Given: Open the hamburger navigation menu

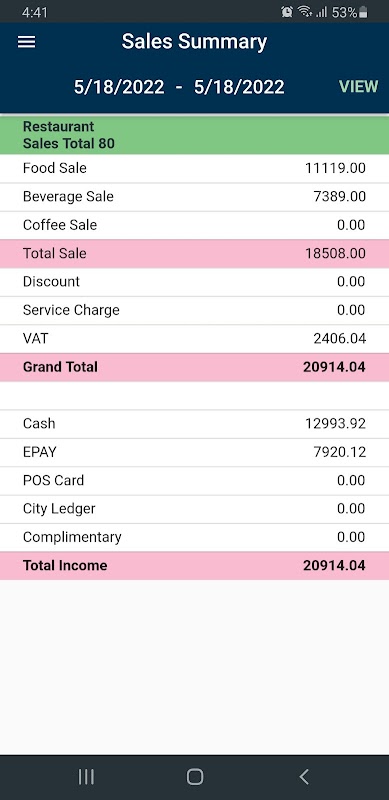Looking at the screenshot, I should coord(27,42).
